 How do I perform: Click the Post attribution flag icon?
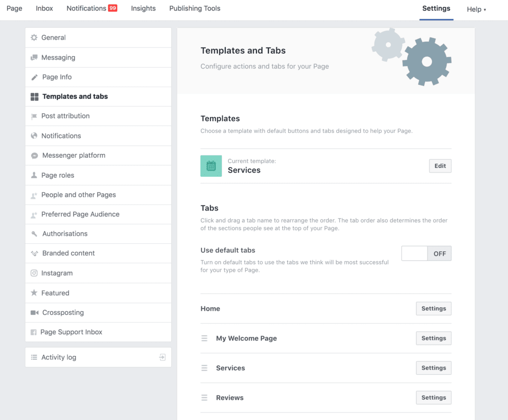(x=33, y=116)
